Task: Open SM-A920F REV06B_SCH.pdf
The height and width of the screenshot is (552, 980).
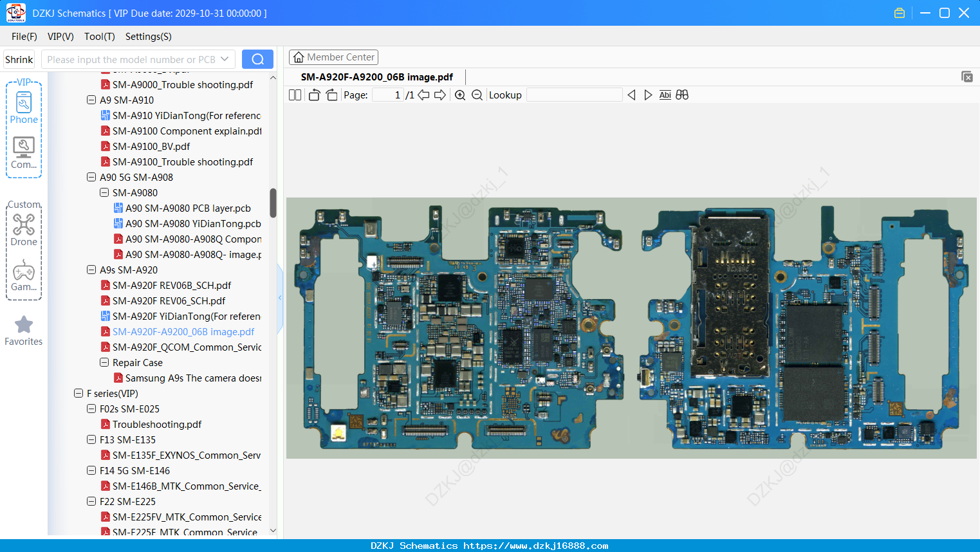Action: click(171, 286)
